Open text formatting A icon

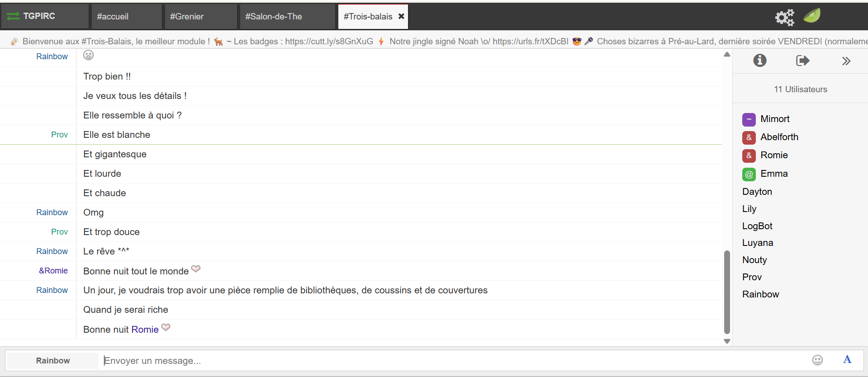point(847,359)
